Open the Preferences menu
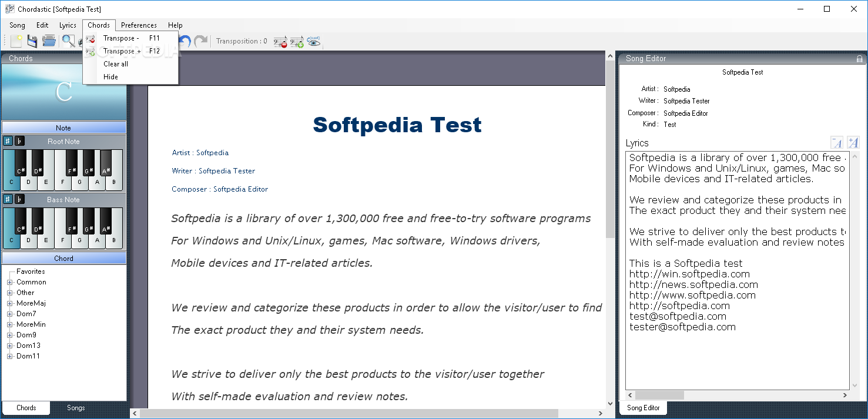 139,25
